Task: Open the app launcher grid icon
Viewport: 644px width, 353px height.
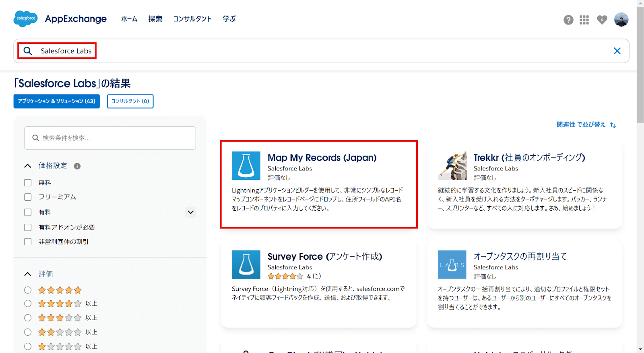Action: pyautogui.click(x=584, y=20)
